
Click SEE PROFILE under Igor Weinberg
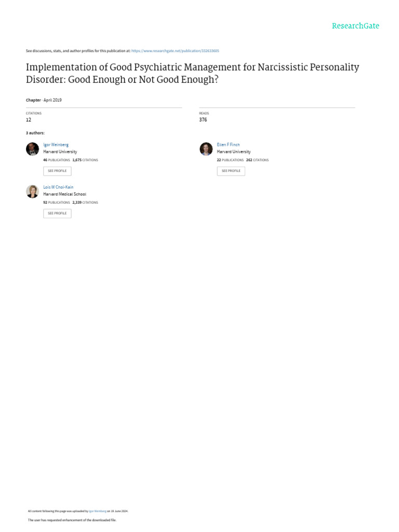coord(57,171)
